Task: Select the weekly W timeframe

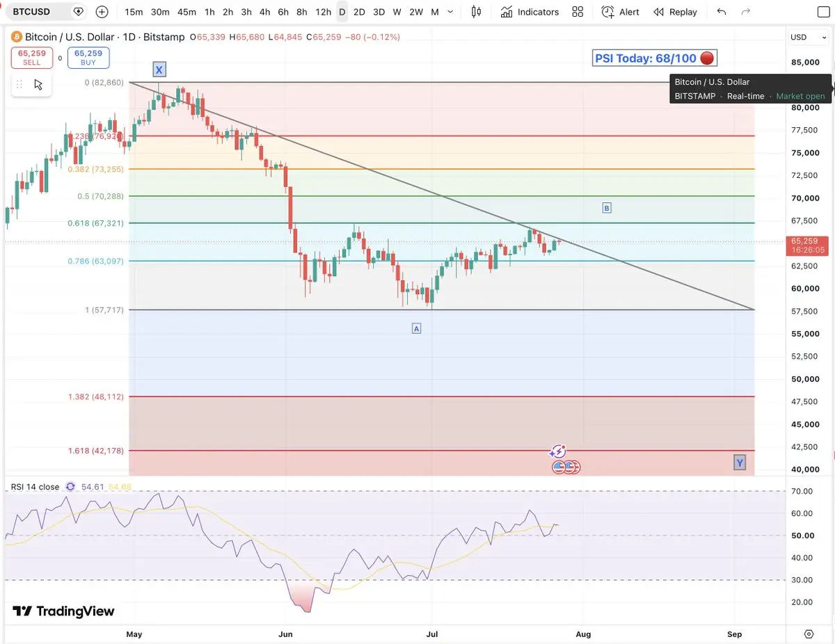Action: tap(397, 12)
